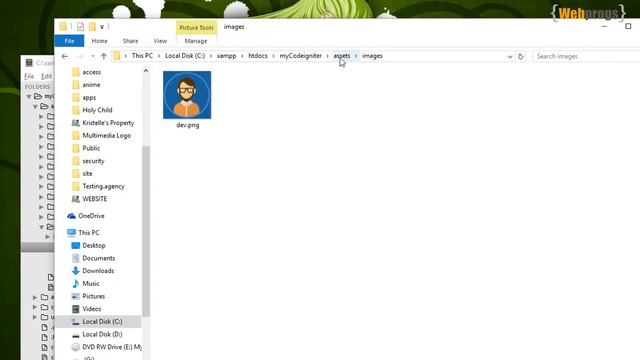
Task: Select the DVD RW Drive (E:) icon
Action: pyautogui.click(x=76, y=347)
